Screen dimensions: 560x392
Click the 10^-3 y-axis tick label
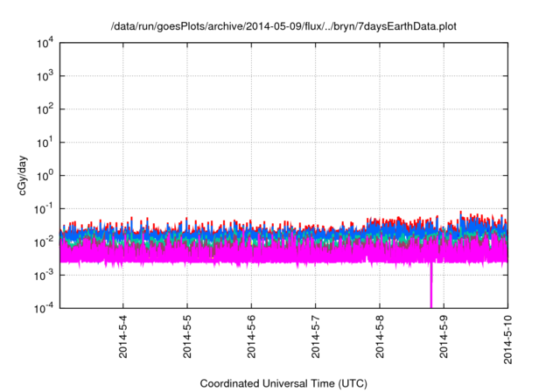(x=44, y=276)
